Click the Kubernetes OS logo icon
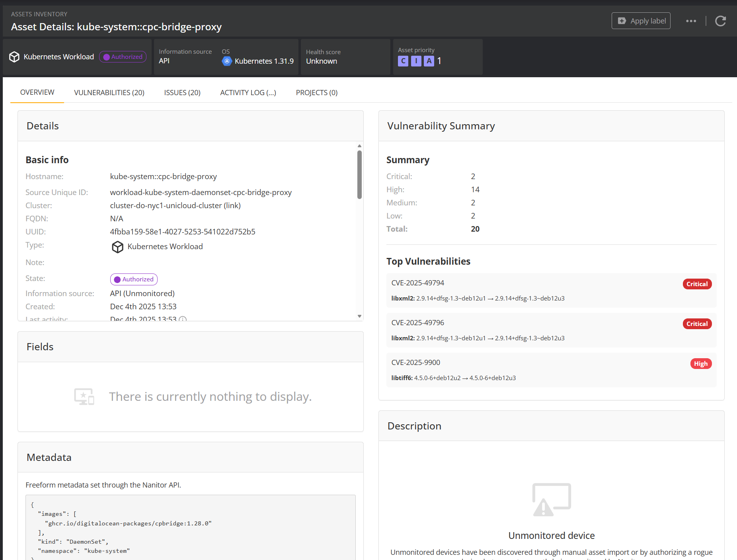737x560 pixels. coord(227,61)
